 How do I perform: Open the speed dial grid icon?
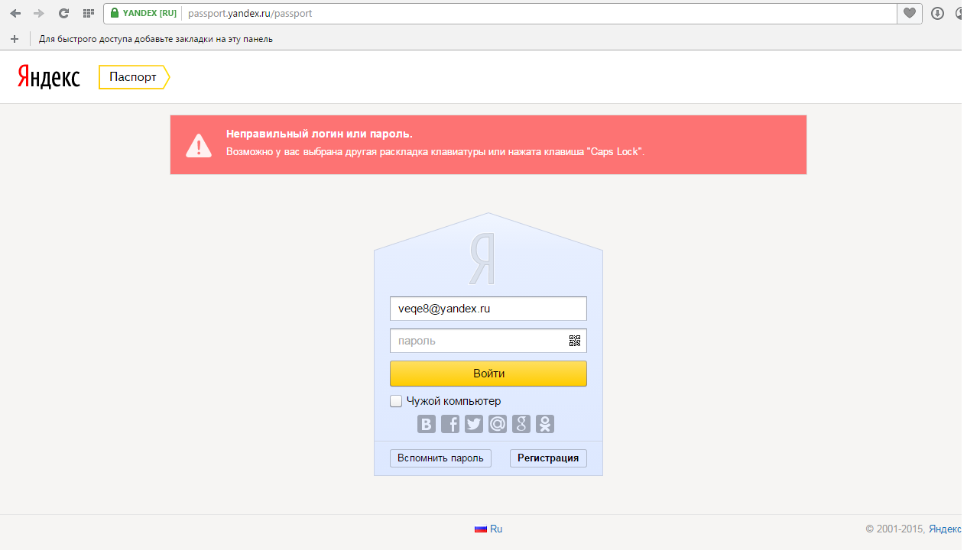(88, 14)
